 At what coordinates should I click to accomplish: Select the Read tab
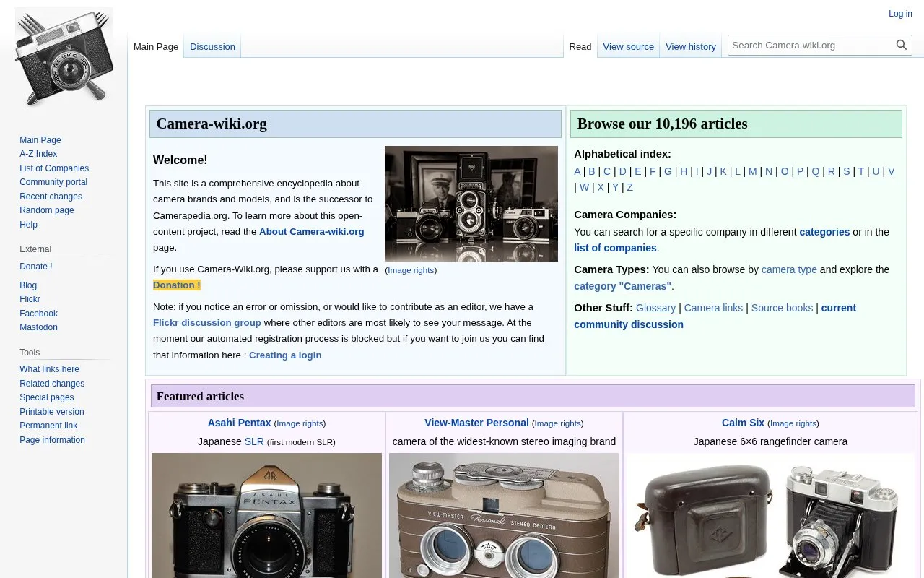580,47
